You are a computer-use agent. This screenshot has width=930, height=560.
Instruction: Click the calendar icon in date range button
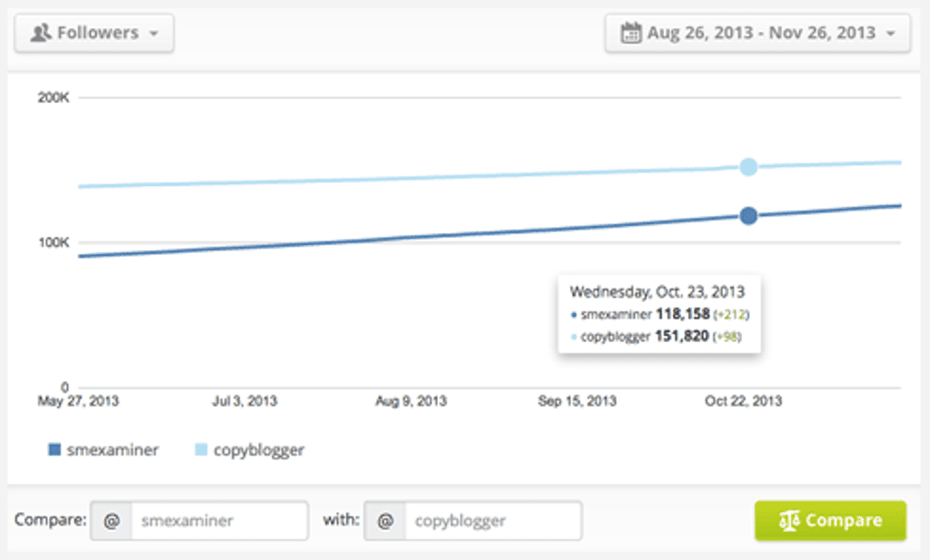click(630, 33)
